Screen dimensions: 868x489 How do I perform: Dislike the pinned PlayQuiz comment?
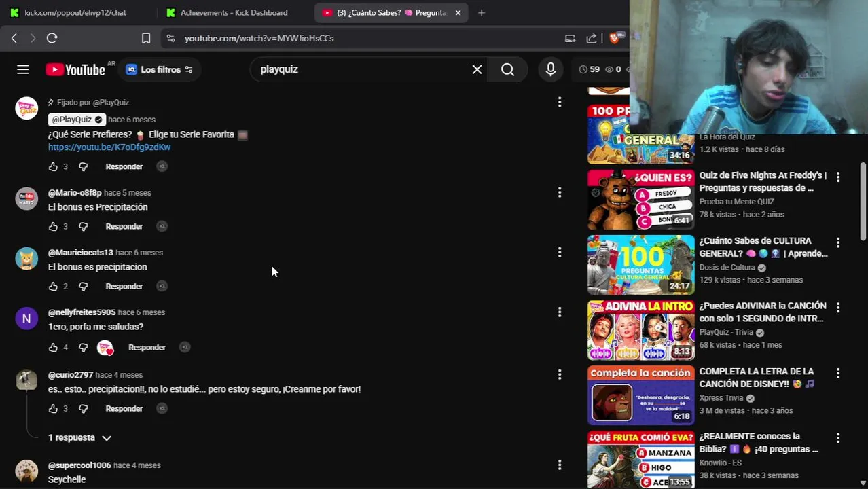coord(83,166)
